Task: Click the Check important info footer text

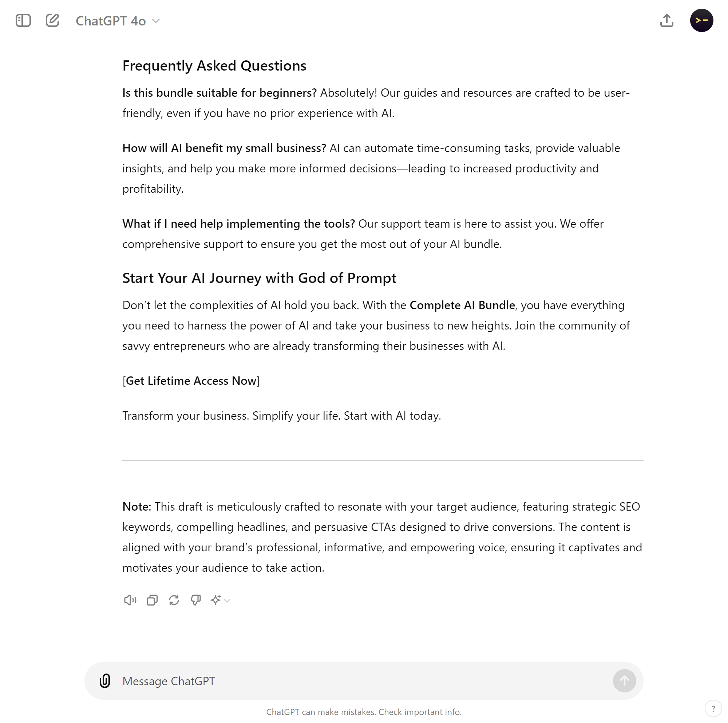Action: tap(420, 712)
